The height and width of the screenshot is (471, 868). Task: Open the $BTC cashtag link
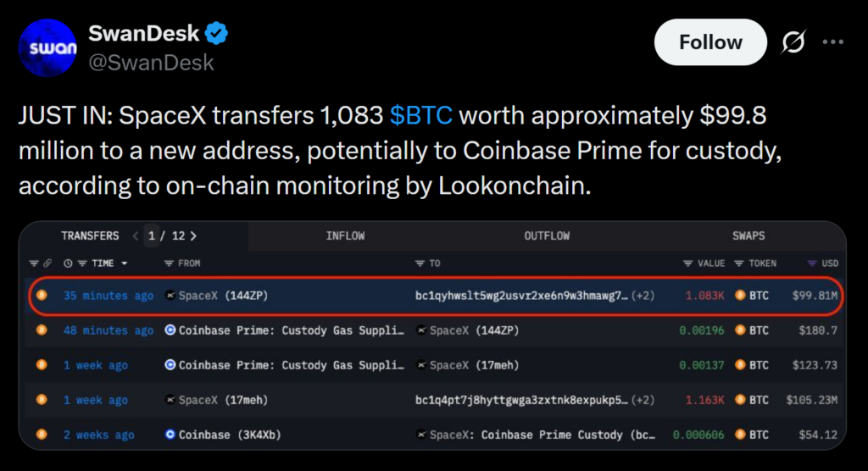click(x=420, y=114)
